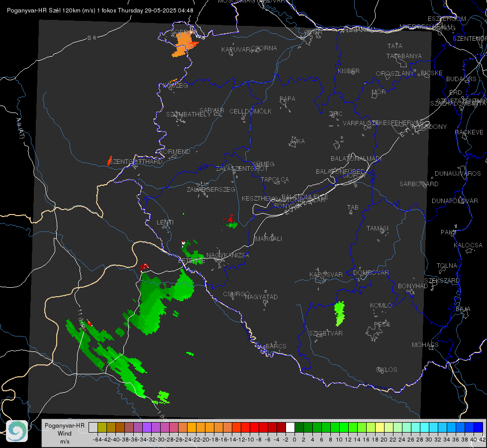Image resolution: width=487 pixels, height=448 pixels.
Task: Click the KALOCSA label
Action: (468, 245)
